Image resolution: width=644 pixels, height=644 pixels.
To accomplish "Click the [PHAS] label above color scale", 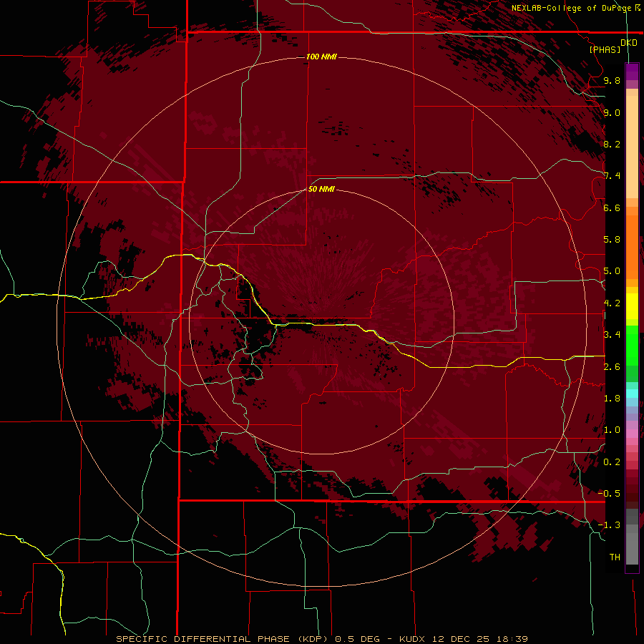I will point(605,49).
